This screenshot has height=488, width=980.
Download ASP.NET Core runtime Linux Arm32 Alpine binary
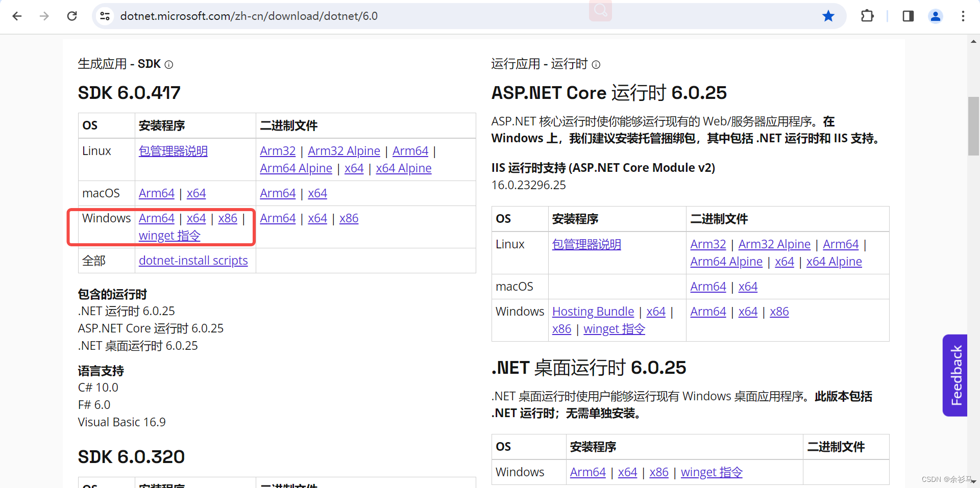[x=774, y=244]
